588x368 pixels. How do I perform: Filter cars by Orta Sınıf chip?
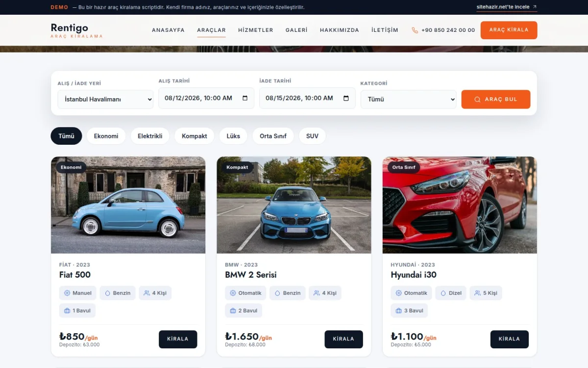pos(273,136)
